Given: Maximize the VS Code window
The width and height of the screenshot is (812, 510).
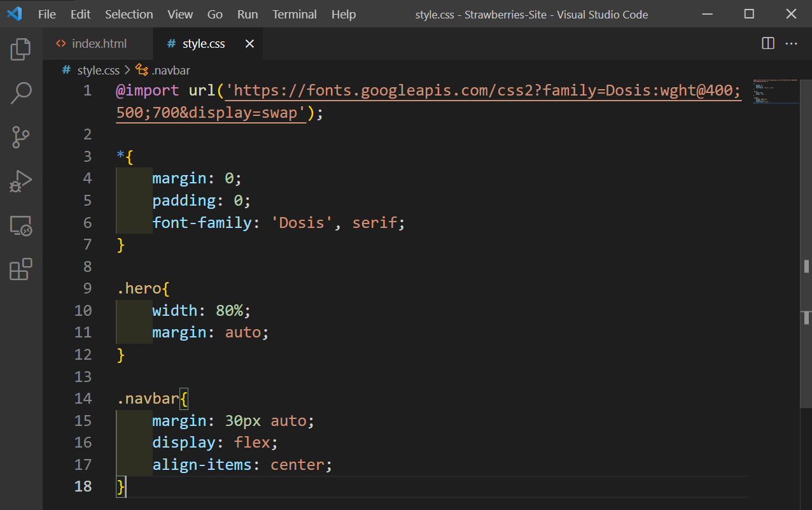Looking at the screenshot, I should (749, 14).
